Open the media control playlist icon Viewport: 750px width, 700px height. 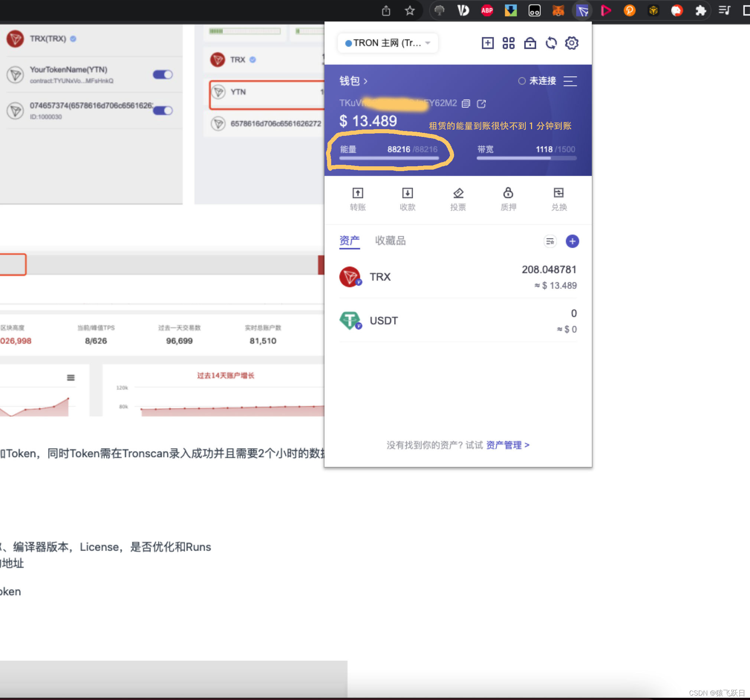[724, 10]
